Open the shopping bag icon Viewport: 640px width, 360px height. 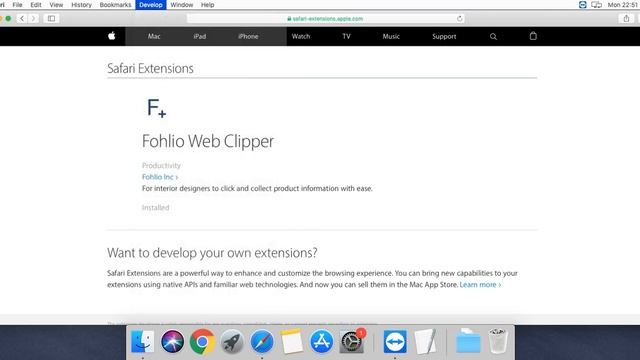click(x=533, y=36)
